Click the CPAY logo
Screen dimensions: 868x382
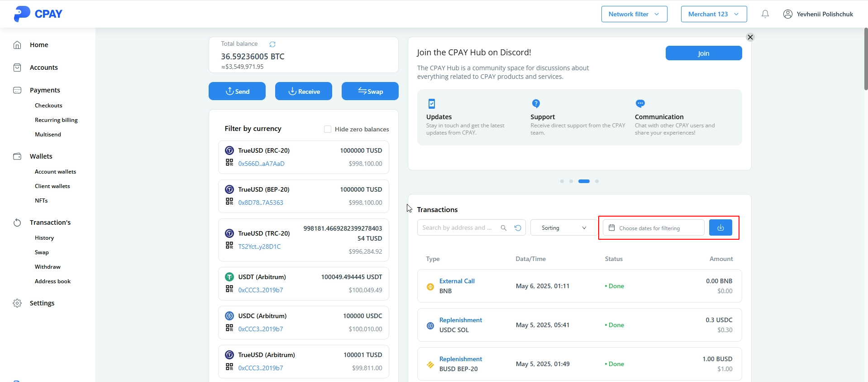(38, 14)
